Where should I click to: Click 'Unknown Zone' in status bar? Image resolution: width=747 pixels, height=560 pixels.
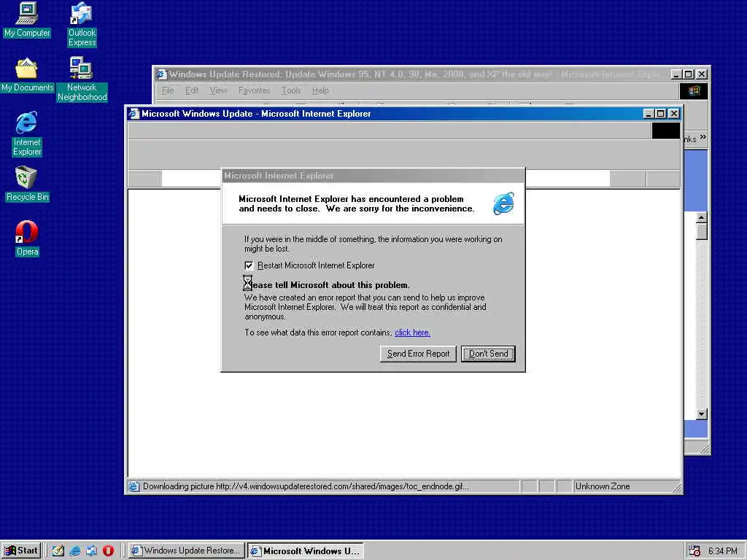(602, 486)
